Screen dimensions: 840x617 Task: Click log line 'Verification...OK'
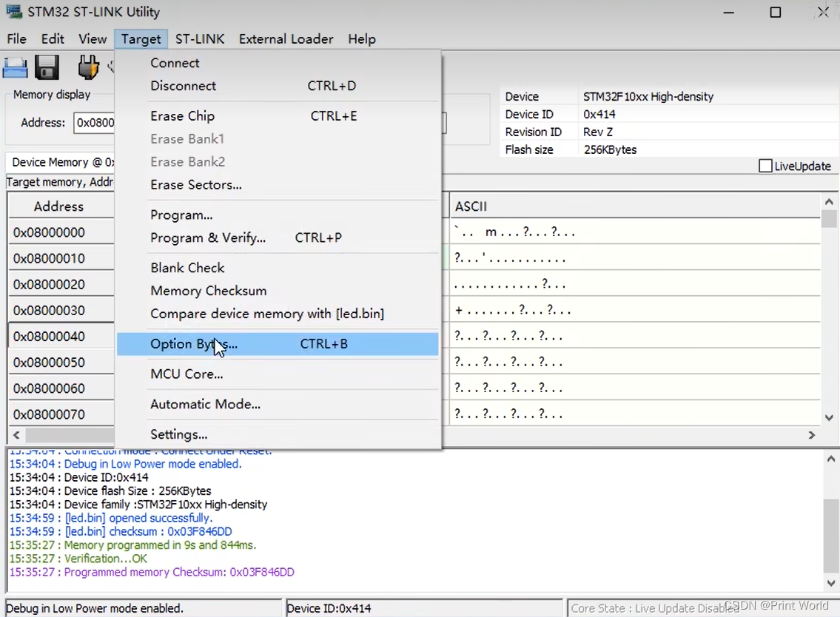tap(78, 559)
